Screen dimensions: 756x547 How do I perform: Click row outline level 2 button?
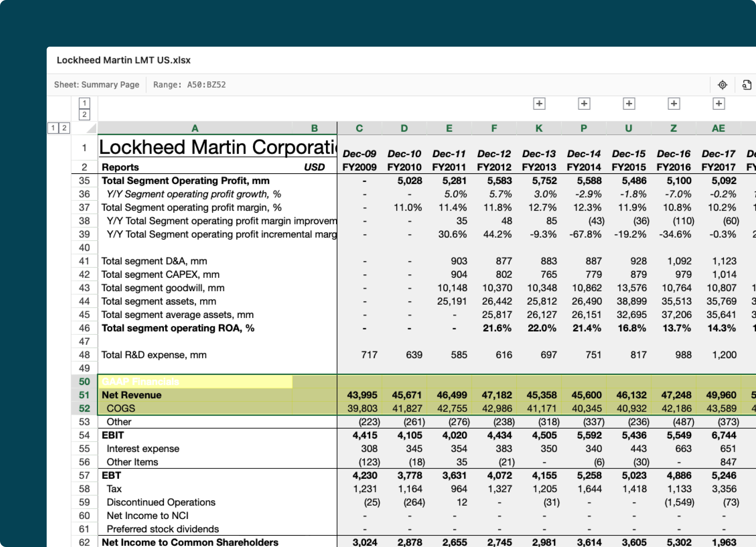[x=64, y=128]
